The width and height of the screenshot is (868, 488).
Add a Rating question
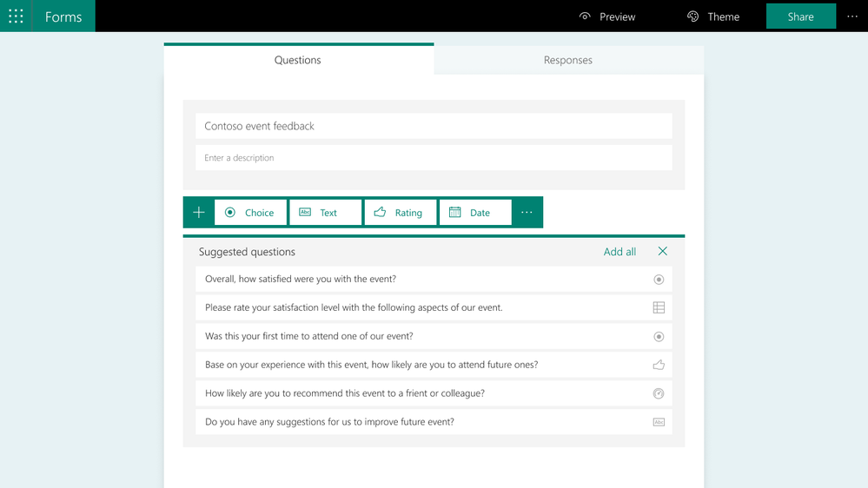coord(401,213)
